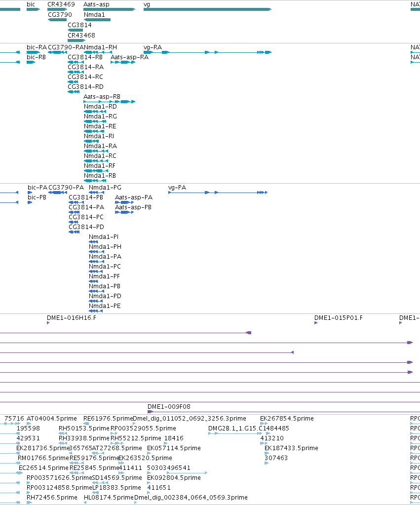This screenshot has width=420, height=505.
Task: Click protein label CG3790-PA
Action: pyautogui.click(x=66, y=188)
